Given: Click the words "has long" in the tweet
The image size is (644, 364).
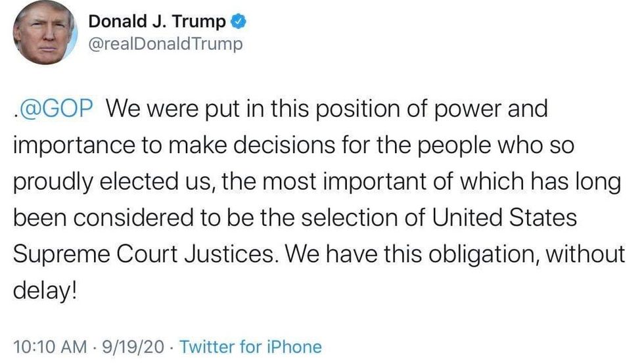Looking at the screenshot, I should coord(581,181).
